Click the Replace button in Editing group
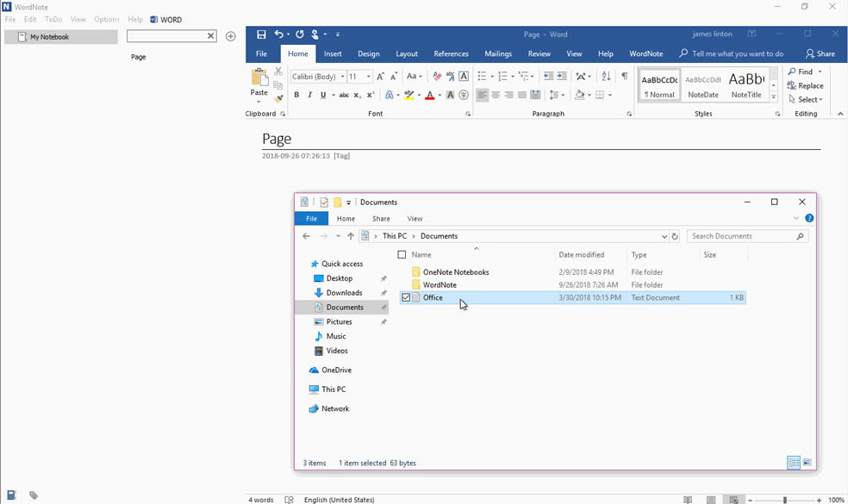Viewport: 848px width, 504px height. [806, 86]
